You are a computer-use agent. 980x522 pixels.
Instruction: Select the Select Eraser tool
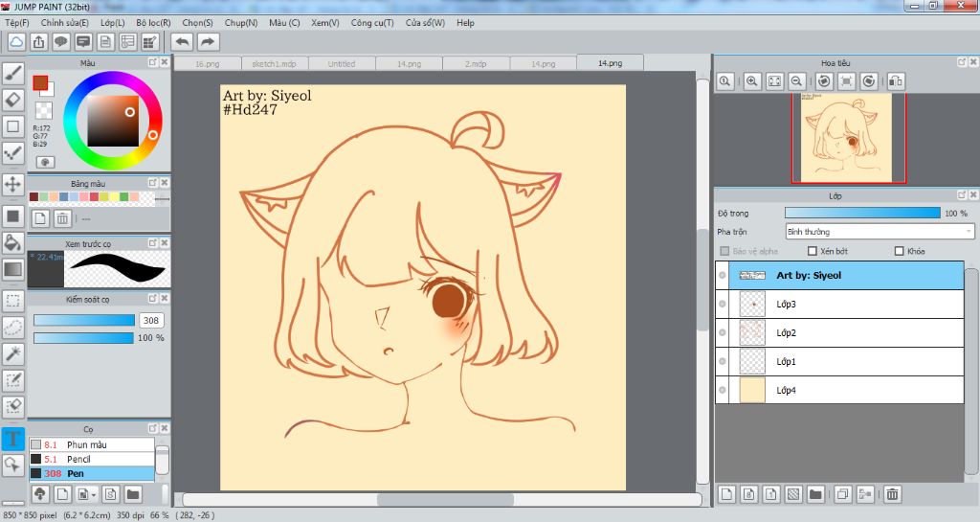tap(12, 406)
